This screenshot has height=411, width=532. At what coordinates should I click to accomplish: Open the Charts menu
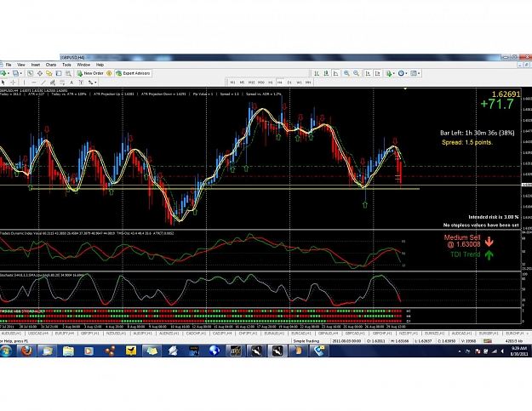[51, 65]
